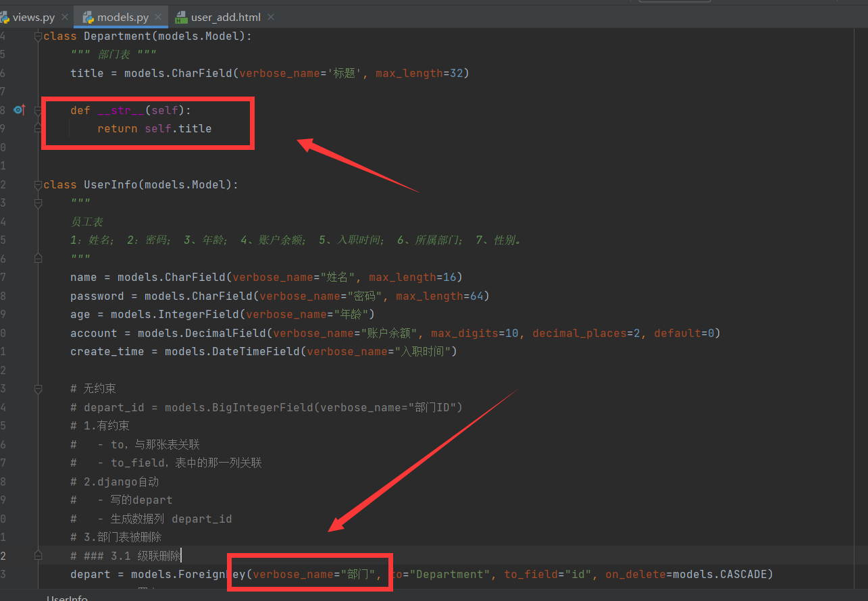Click the '- to,与那张表关联' comment

click(x=135, y=444)
